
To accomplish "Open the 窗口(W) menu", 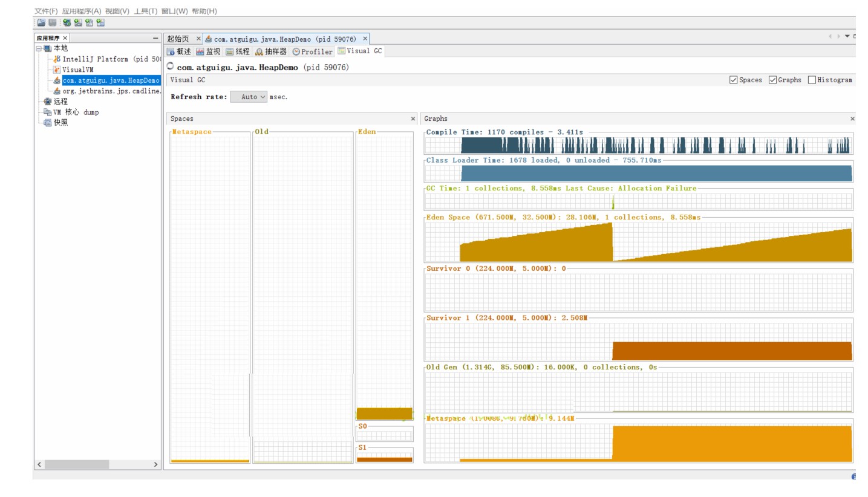I will (174, 11).
